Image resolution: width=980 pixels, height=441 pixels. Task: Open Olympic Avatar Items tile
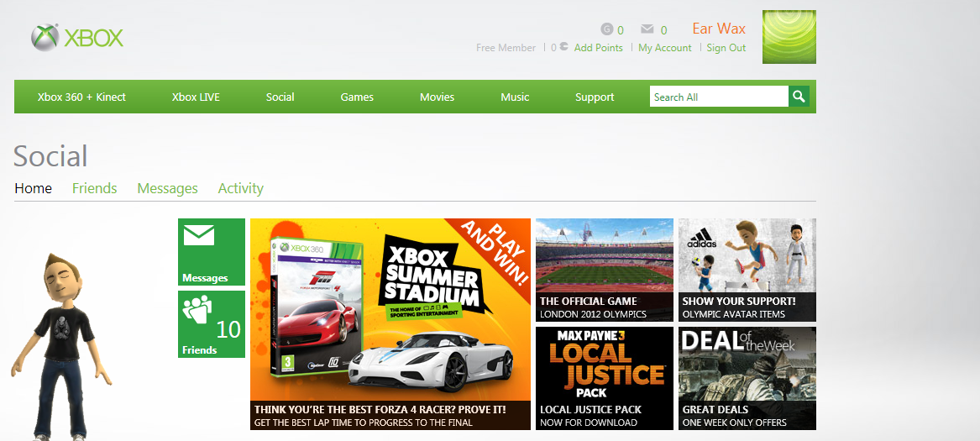click(x=747, y=270)
